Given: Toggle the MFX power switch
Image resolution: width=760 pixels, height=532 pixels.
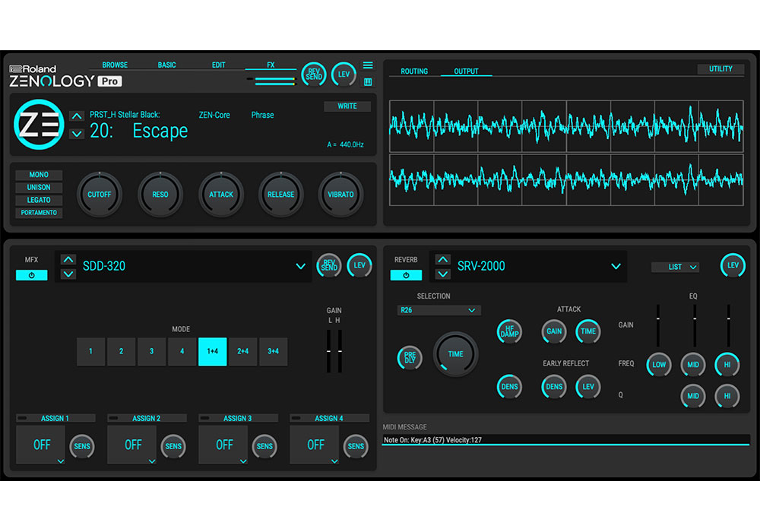Looking at the screenshot, I should (x=31, y=275).
